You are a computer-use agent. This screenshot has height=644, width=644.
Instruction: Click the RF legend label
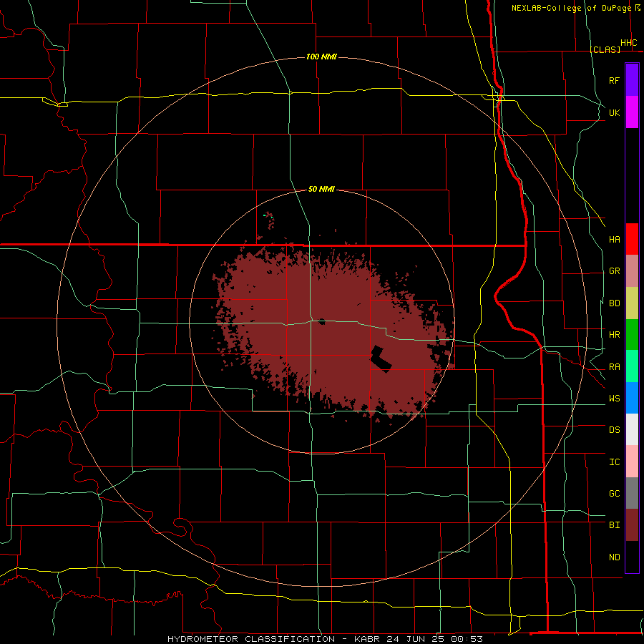pyautogui.click(x=615, y=80)
